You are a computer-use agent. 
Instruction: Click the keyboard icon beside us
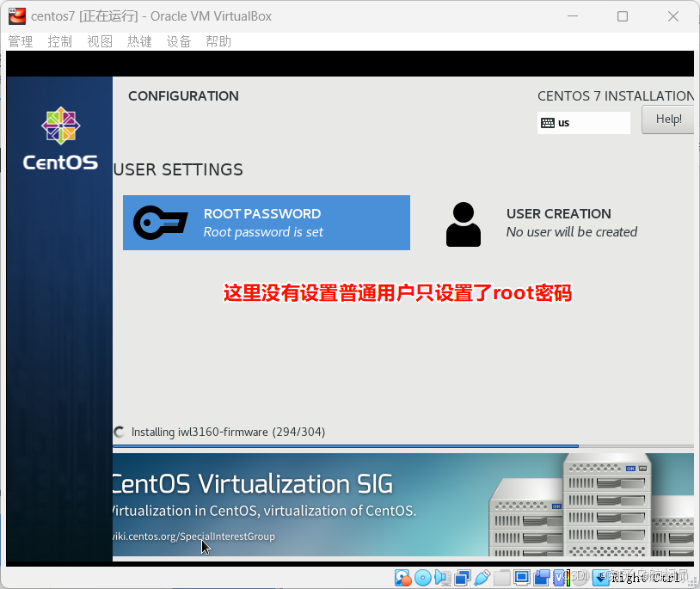click(x=548, y=123)
